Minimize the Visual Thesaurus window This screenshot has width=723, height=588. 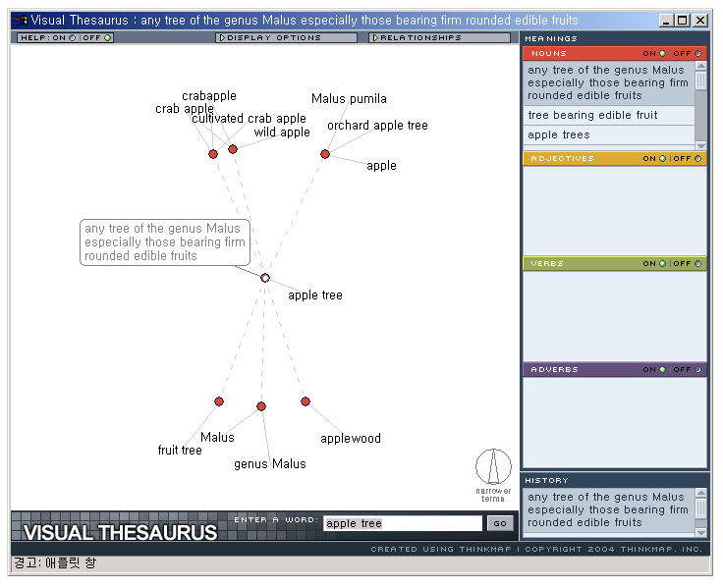(x=666, y=21)
